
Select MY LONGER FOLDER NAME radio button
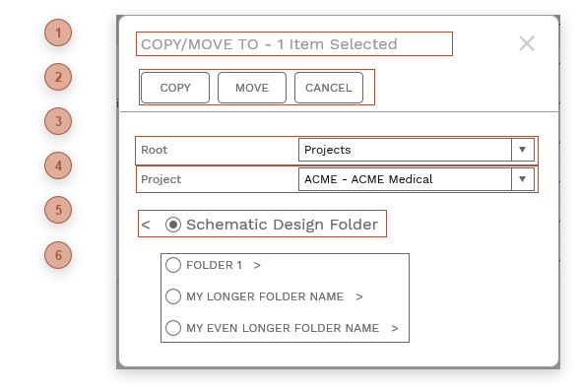[x=173, y=296]
